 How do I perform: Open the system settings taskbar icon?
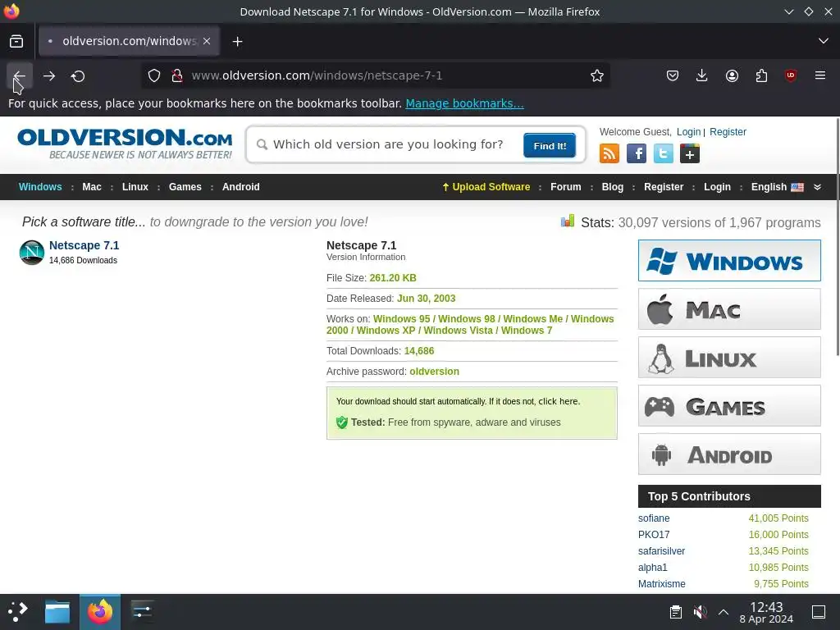click(x=142, y=612)
